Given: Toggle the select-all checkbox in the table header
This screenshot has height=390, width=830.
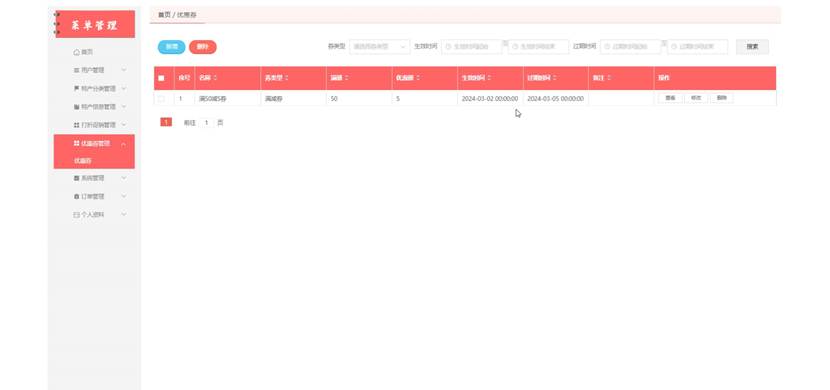Looking at the screenshot, I should 161,78.
